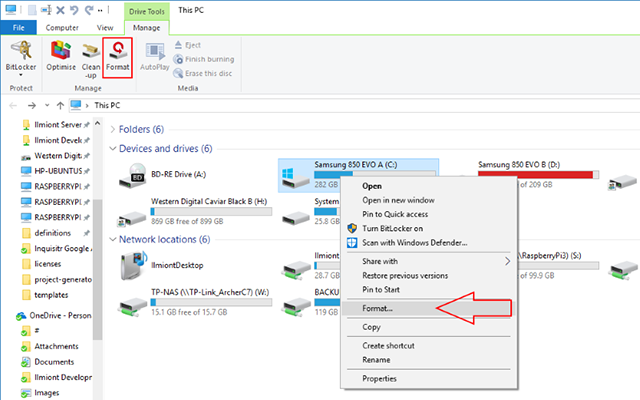Click the Undo quick access icon
Image resolution: width=640 pixels, height=400 pixels.
[74, 10]
